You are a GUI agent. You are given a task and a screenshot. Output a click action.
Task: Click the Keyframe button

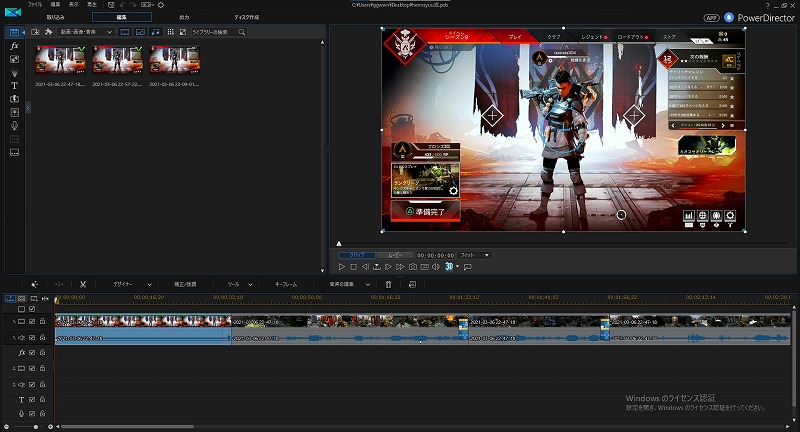[x=286, y=285]
